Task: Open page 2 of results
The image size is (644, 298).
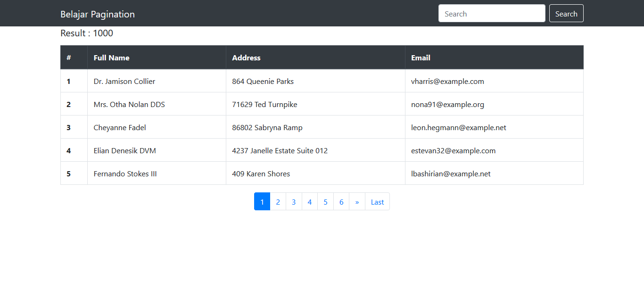Action: pos(278,201)
